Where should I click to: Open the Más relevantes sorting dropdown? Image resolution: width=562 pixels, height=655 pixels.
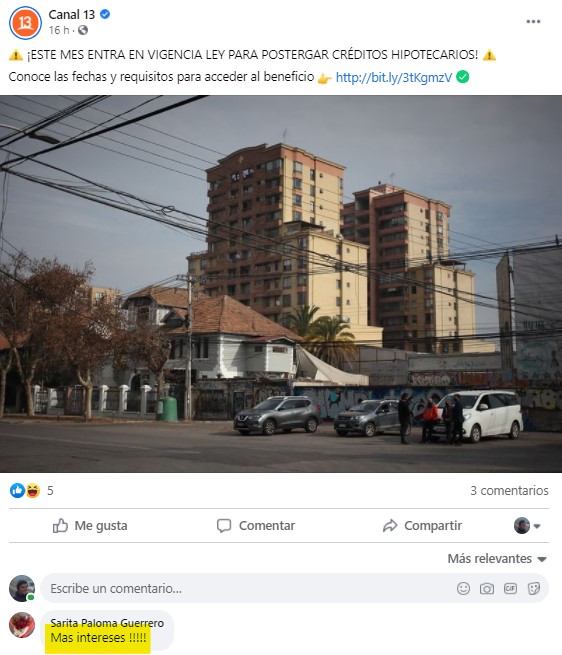point(497,559)
